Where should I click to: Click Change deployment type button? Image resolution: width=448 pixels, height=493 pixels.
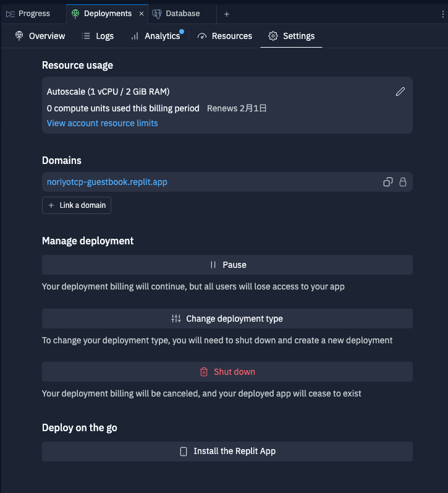[227, 319]
